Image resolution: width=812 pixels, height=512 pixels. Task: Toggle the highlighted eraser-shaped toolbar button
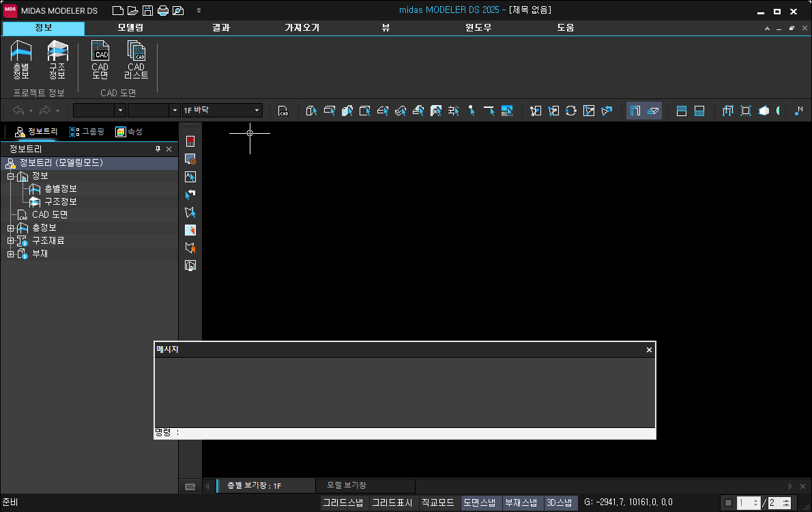tap(653, 111)
